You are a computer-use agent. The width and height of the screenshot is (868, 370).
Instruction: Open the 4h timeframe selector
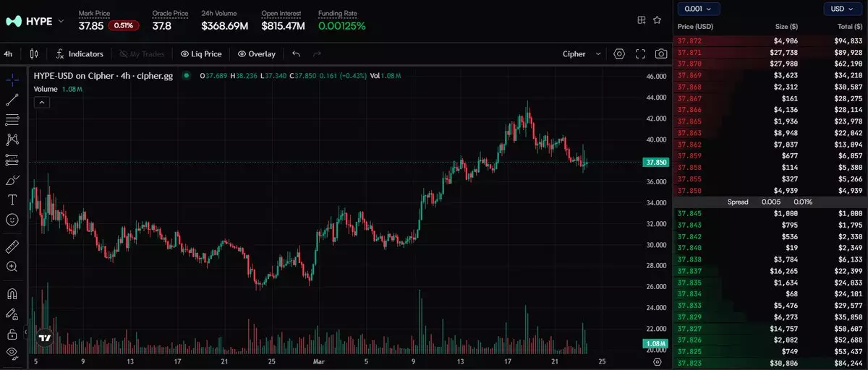(x=8, y=53)
